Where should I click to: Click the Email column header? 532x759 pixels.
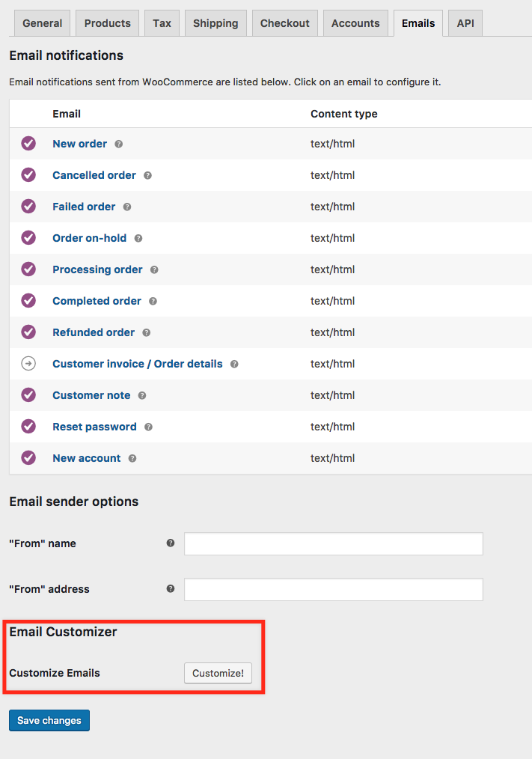67,114
